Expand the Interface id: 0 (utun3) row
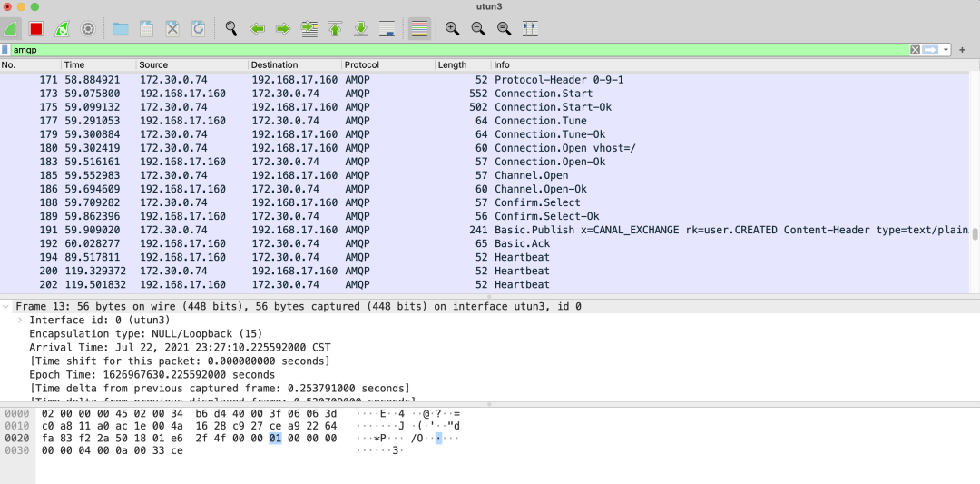 coord(21,321)
